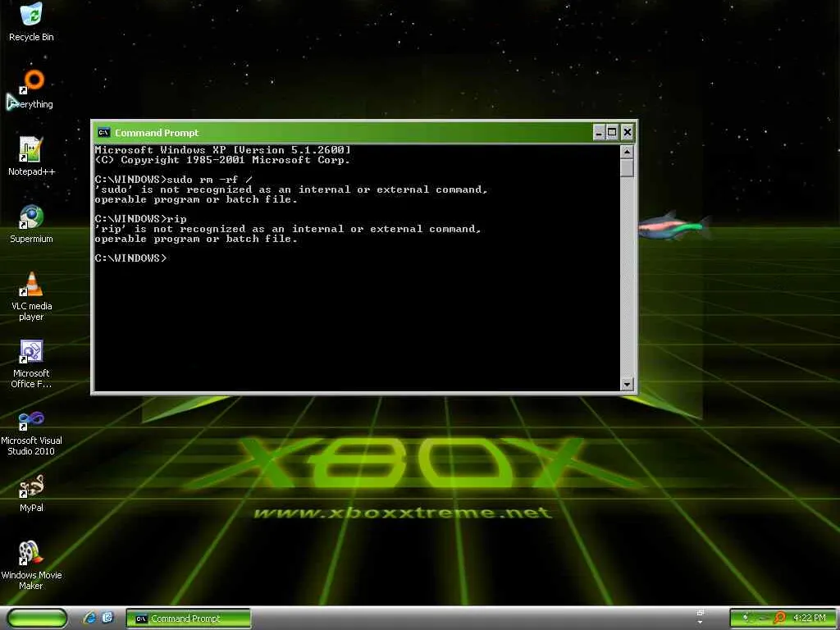Click the up arrow of Command Prompt scrollbar
The image size is (840, 630).
627,152
